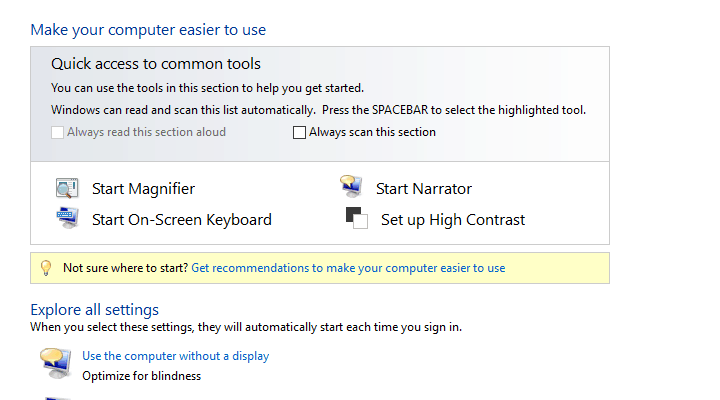Click the lightbulb tip icon
Image resolution: width=720 pixels, height=400 pixels.
[x=45, y=268]
